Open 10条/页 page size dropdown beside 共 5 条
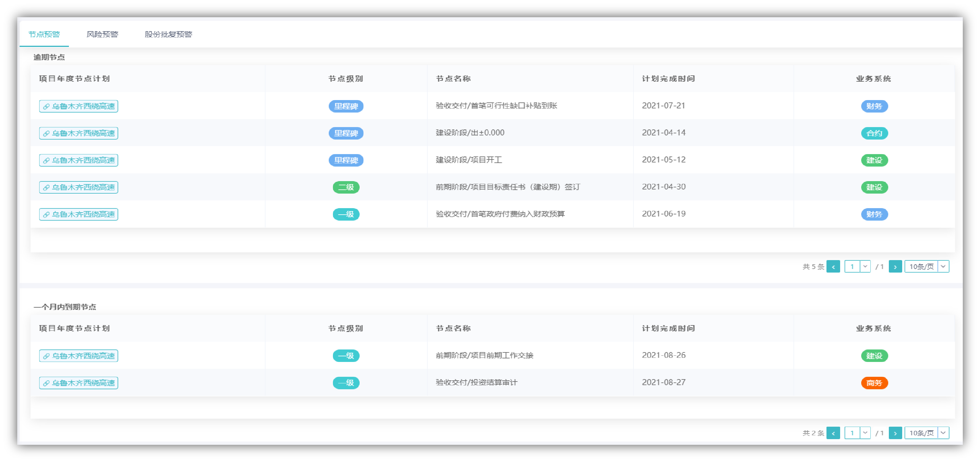 click(927, 267)
